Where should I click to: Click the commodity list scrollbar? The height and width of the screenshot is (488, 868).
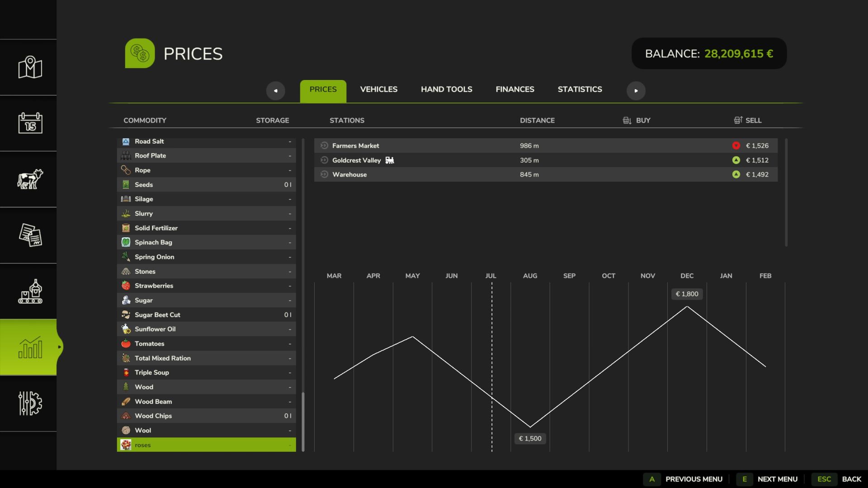303,422
